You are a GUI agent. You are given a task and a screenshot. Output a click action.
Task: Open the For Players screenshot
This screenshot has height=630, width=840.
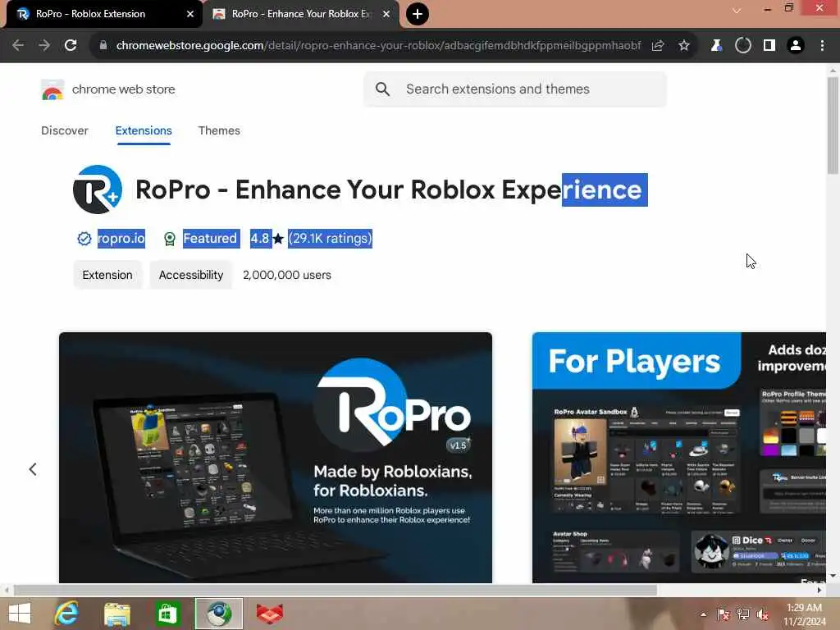coord(678,458)
